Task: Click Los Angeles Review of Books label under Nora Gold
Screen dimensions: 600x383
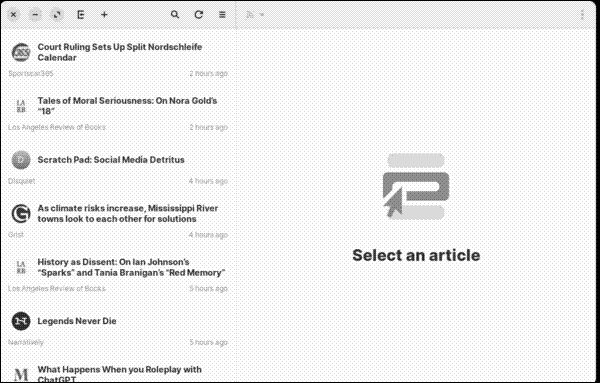Action: [x=57, y=127]
